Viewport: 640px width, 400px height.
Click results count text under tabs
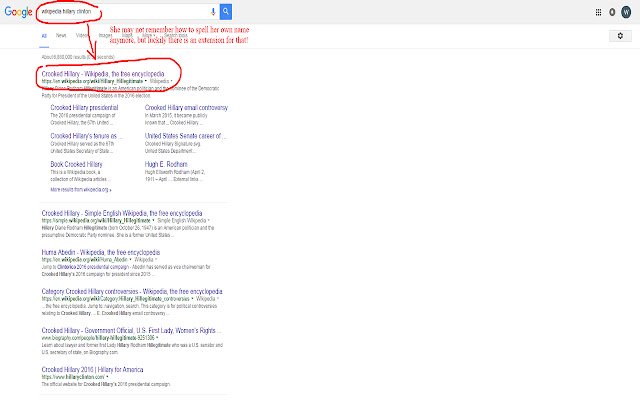point(78,57)
